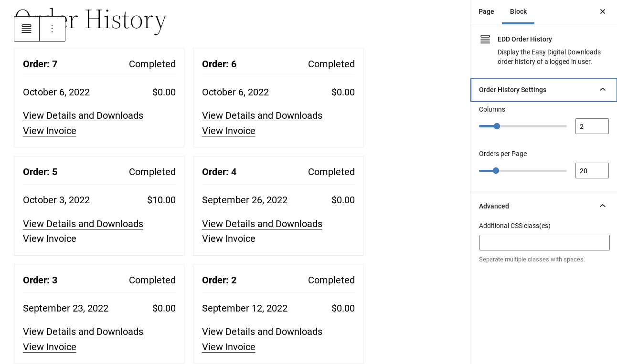Click the EDD Order History icon in sidebar
The image size is (617, 364).
point(485,40)
